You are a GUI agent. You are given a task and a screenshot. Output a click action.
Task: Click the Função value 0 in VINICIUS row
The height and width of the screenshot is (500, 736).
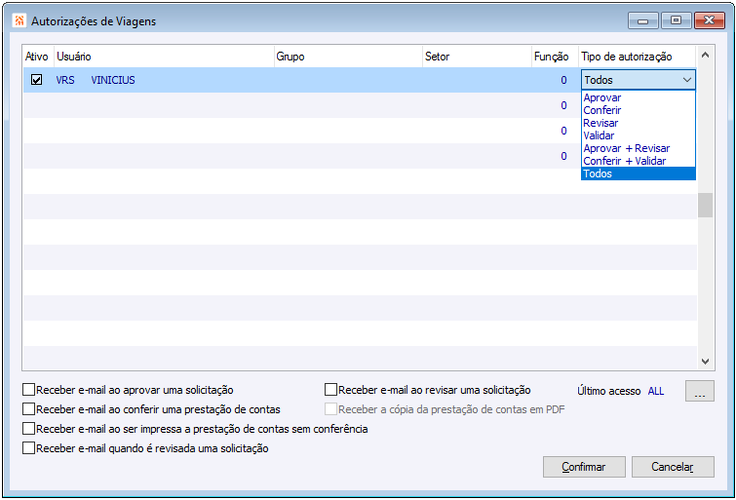(563, 80)
